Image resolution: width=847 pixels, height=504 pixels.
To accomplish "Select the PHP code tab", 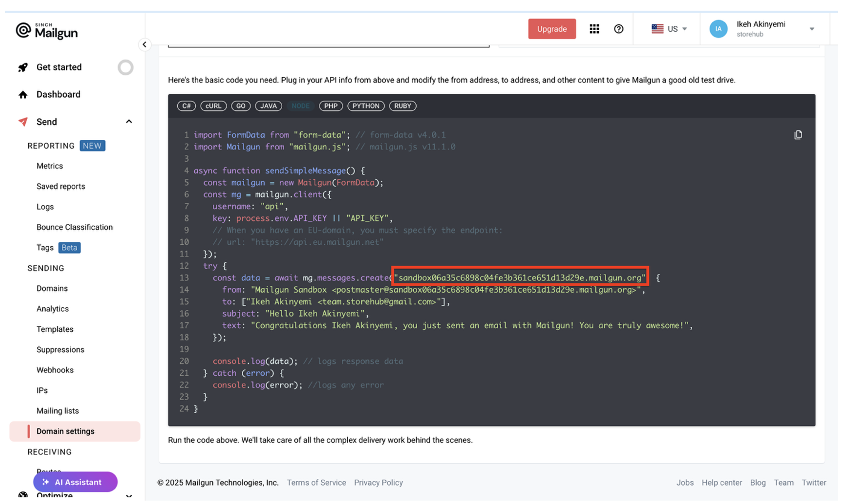I will (x=331, y=106).
